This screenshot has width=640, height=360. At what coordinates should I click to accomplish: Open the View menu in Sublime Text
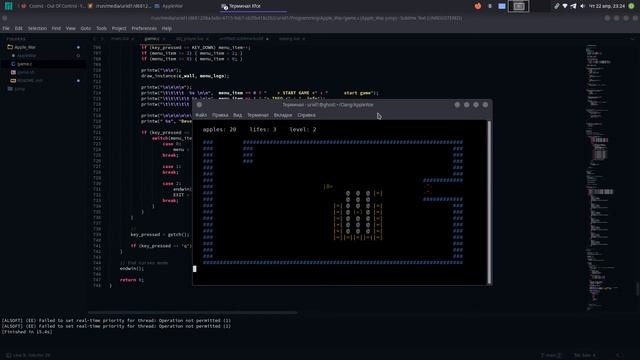[71, 29]
